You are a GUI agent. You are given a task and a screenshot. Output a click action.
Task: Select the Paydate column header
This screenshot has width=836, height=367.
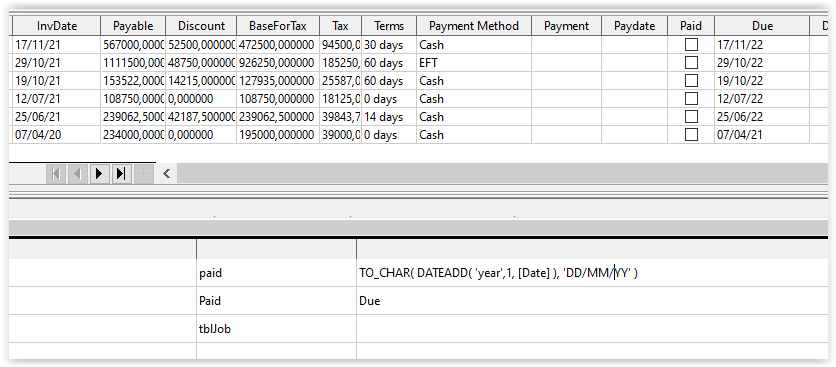tap(634, 26)
